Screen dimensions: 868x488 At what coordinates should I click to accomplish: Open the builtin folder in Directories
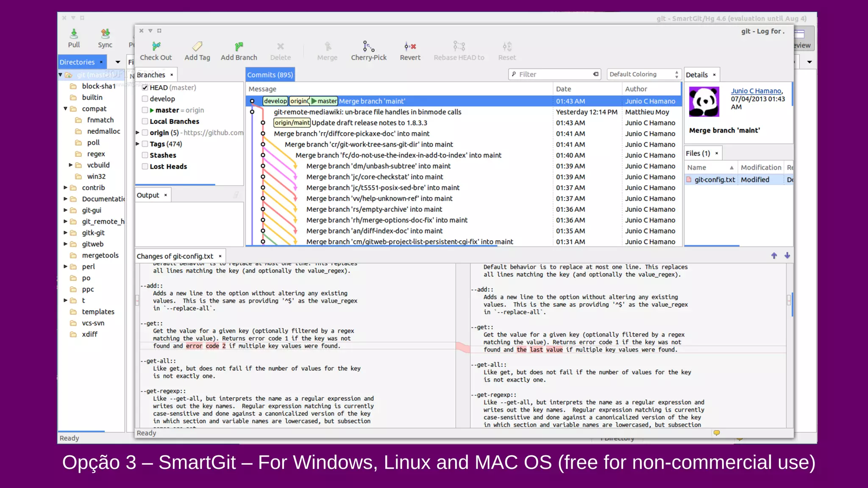pos(92,97)
